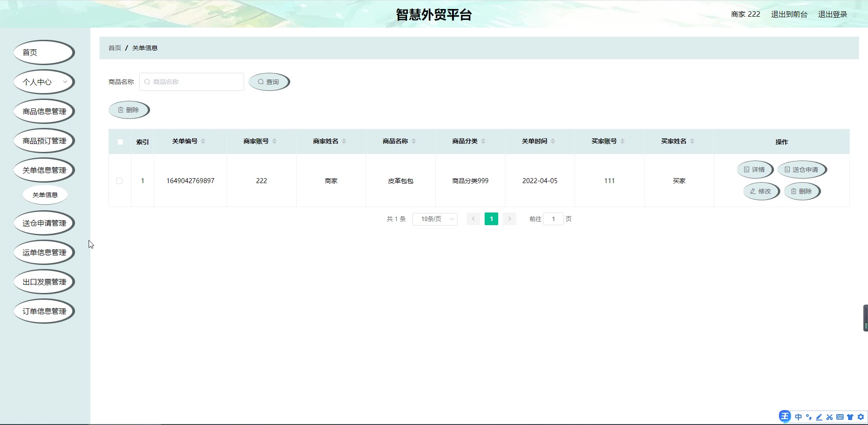Tick the checkbox for row 1649042769897
Viewport: 868px width, 425px height.
tap(119, 181)
